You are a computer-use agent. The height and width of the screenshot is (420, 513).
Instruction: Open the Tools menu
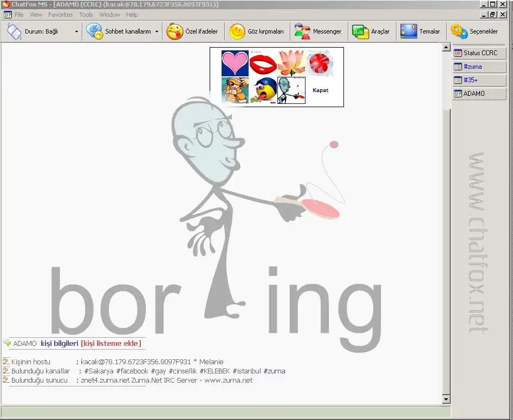coord(86,15)
